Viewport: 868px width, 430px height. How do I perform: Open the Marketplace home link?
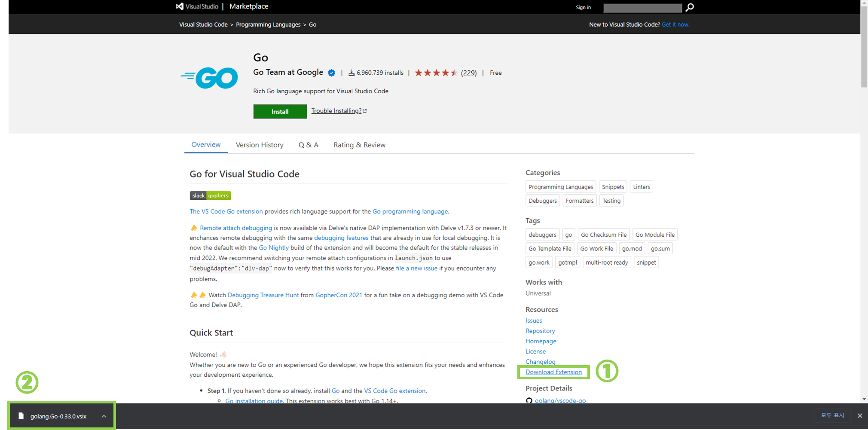click(x=249, y=6)
